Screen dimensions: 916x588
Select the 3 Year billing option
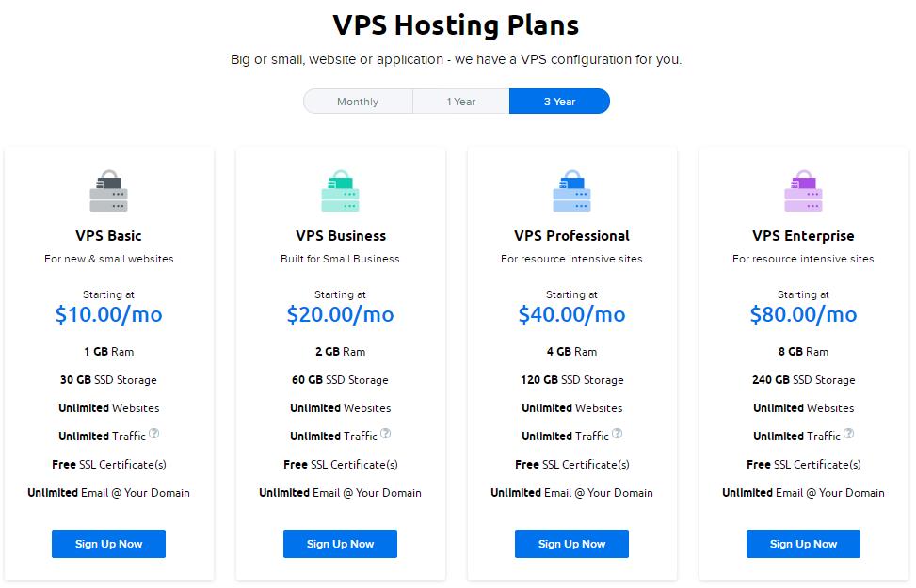(559, 101)
